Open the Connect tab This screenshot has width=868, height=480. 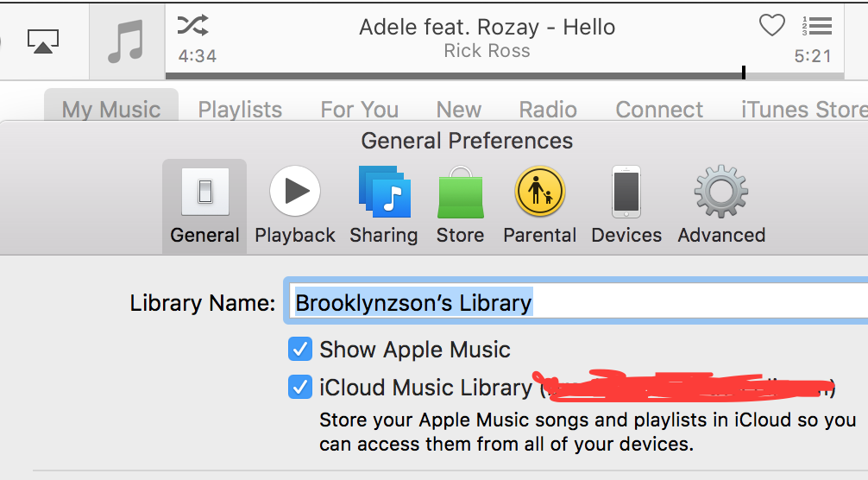point(659,110)
